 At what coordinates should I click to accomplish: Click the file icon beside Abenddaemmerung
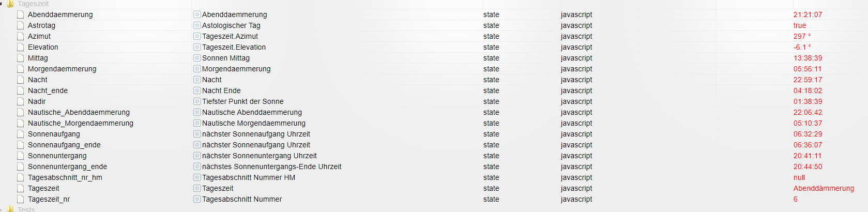tap(21, 14)
